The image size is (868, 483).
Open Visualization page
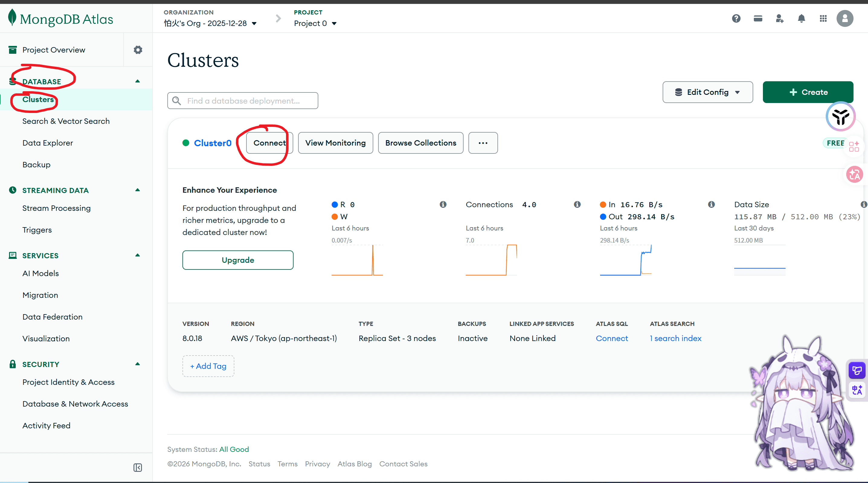click(46, 338)
